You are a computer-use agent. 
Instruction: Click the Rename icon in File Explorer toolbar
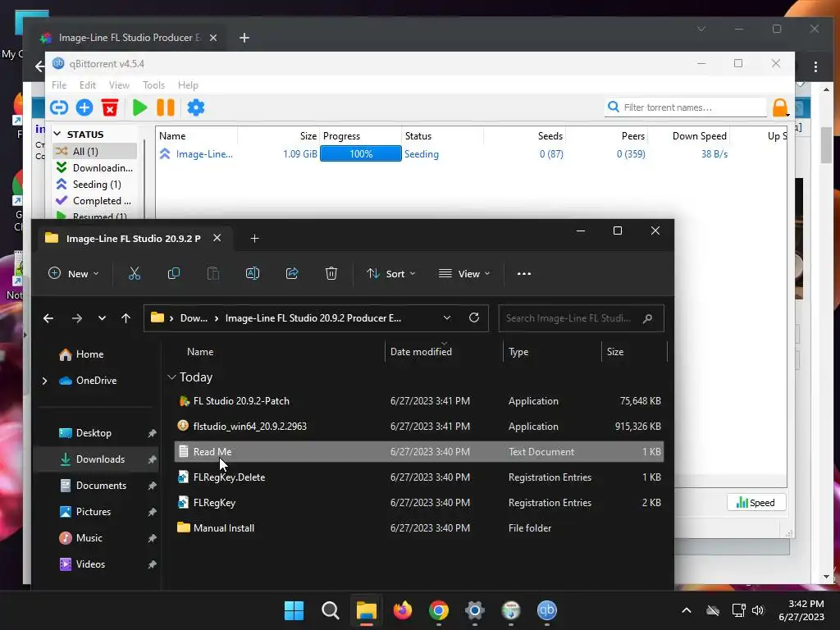click(x=253, y=274)
